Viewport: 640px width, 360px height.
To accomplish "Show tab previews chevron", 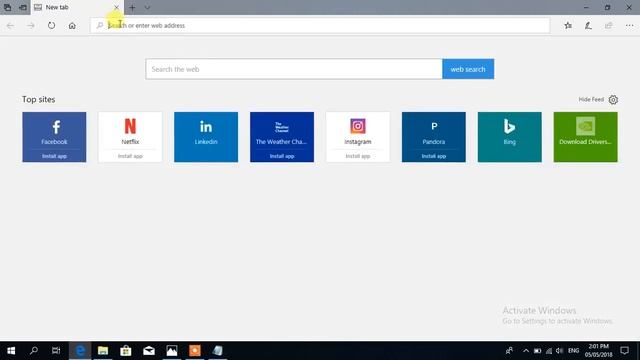I will tap(147, 7).
